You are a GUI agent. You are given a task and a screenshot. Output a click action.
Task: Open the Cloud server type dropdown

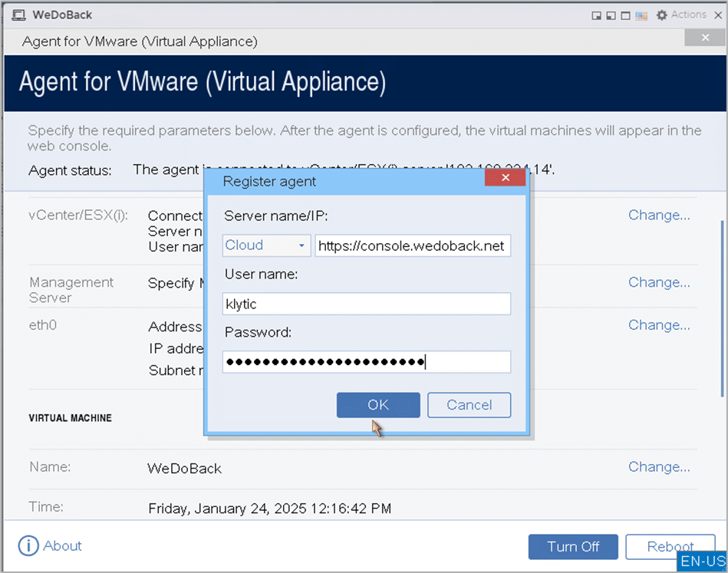pyautogui.click(x=266, y=245)
